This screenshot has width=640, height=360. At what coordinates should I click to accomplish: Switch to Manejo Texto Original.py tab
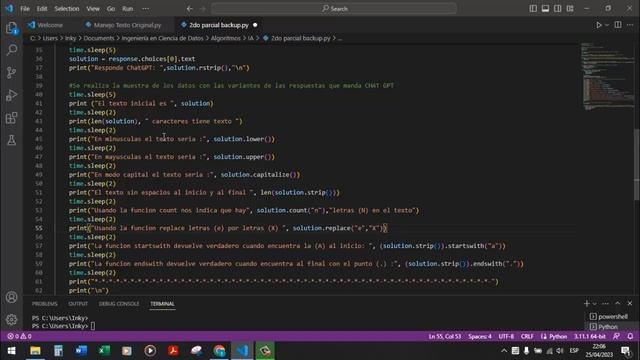click(124, 25)
